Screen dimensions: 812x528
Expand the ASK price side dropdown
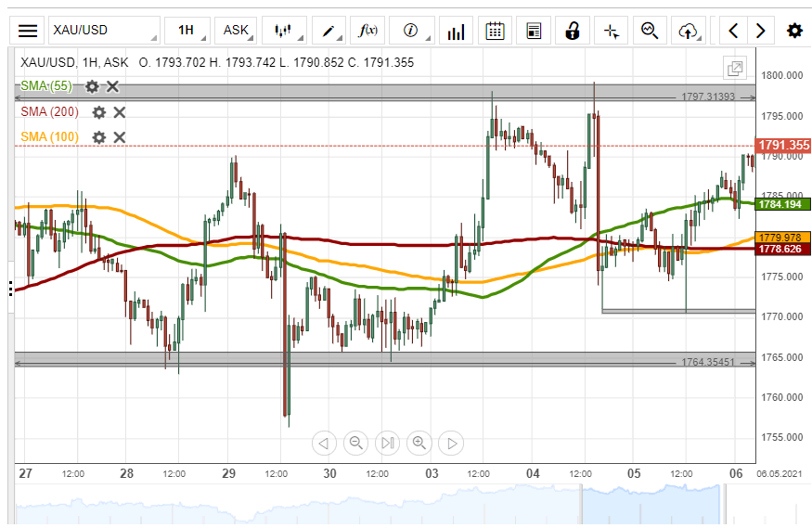237,31
